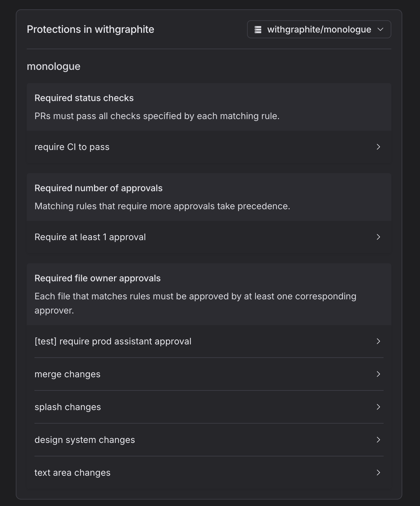
Task: Open the chevron next to text area changes
Action: 378,473
